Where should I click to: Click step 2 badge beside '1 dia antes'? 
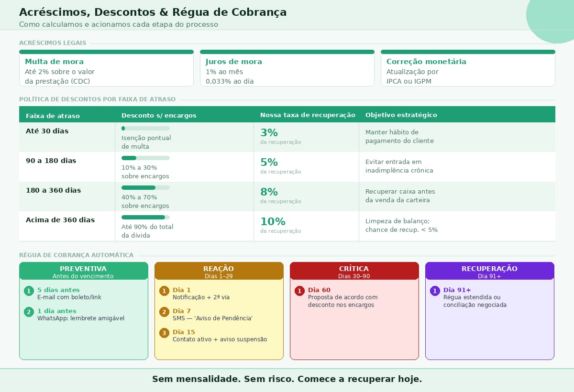pos(29,312)
